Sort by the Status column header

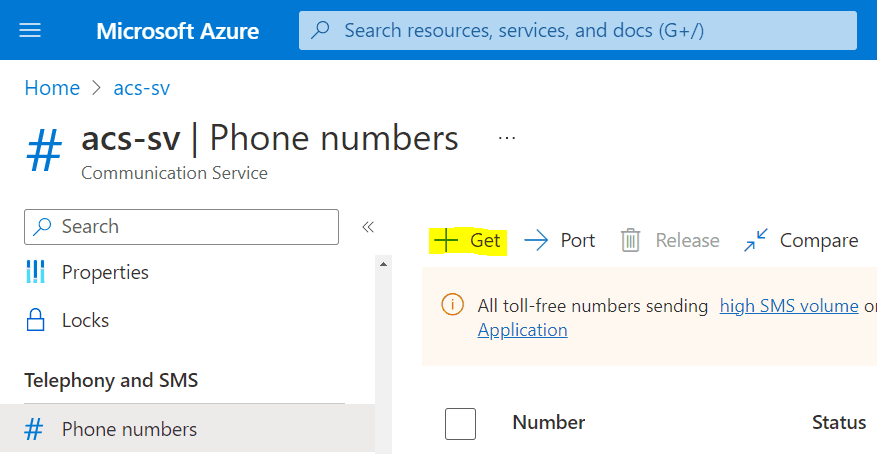tap(839, 422)
